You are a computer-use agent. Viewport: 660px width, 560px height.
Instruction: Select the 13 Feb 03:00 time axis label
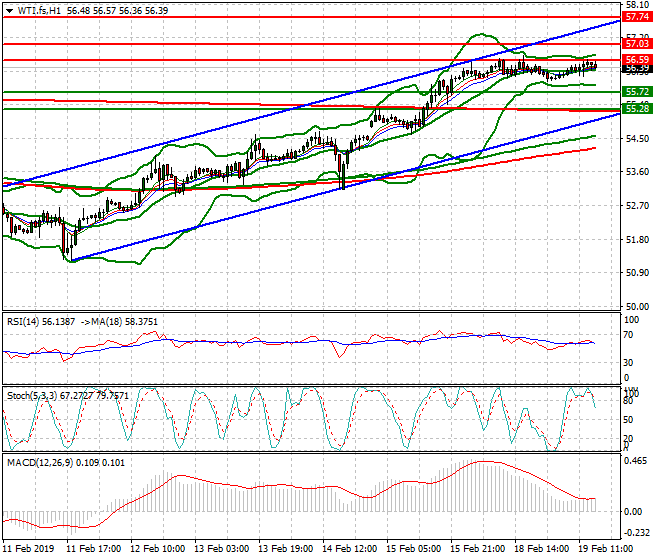click(221, 549)
